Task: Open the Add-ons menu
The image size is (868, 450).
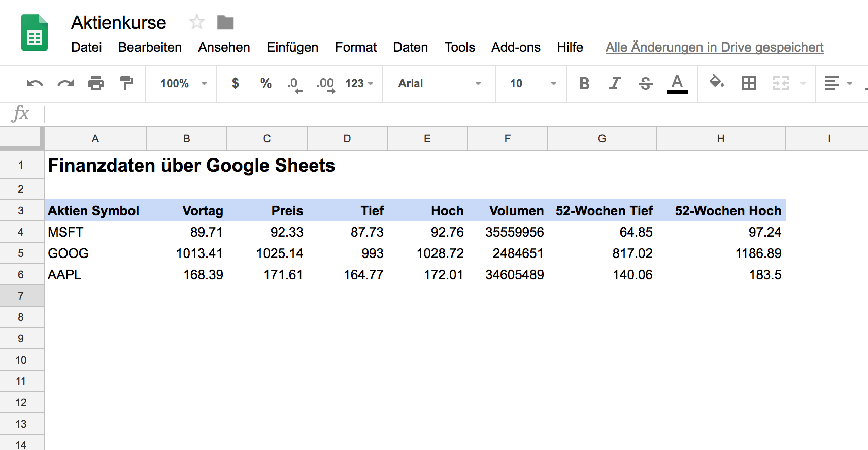Action: tap(516, 47)
